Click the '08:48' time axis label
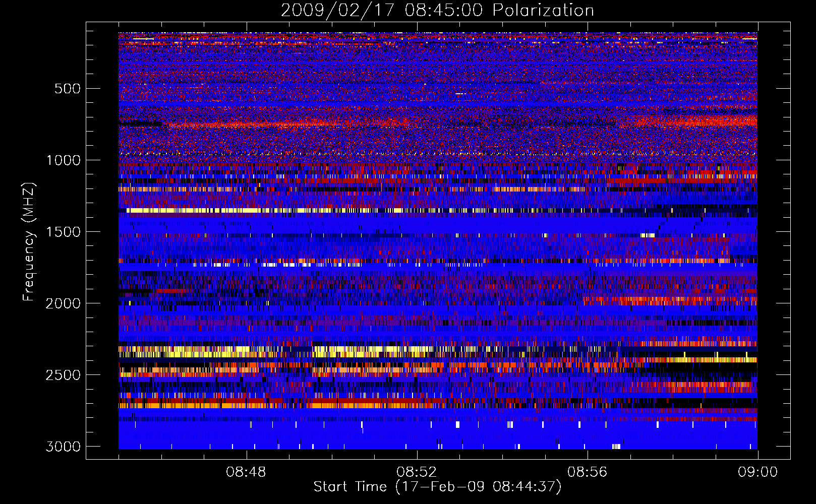816x504 pixels. click(x=246, y=472)
